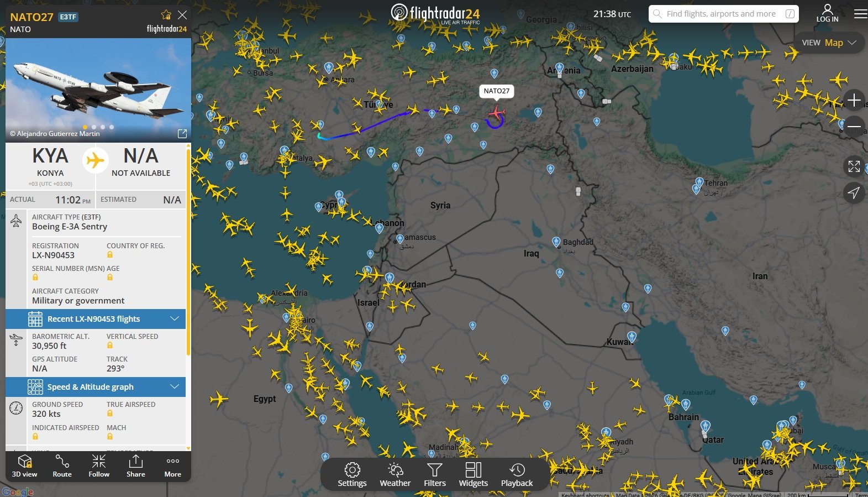Viewport: 868px width, 497px height.
Task: Show the flight Route
Action: tap(62, 466)
